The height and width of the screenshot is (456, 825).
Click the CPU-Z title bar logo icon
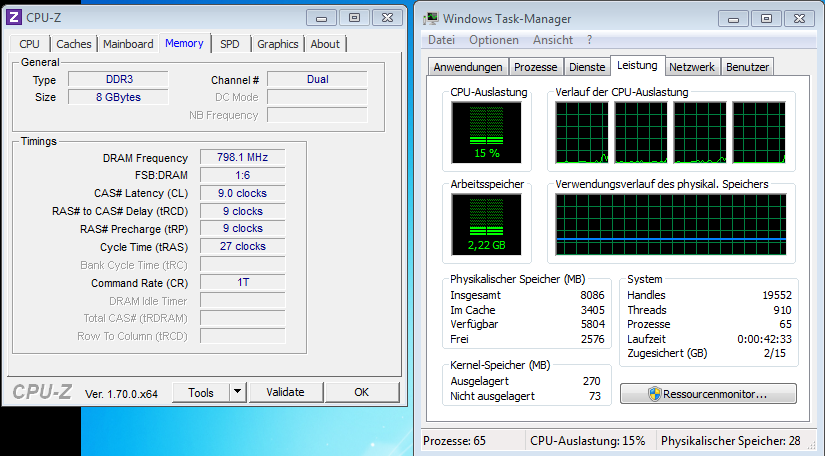coord(14,17)
